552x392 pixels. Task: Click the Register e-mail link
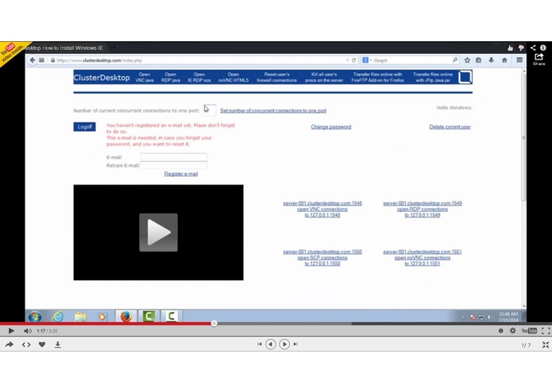(x=181, y=174)
